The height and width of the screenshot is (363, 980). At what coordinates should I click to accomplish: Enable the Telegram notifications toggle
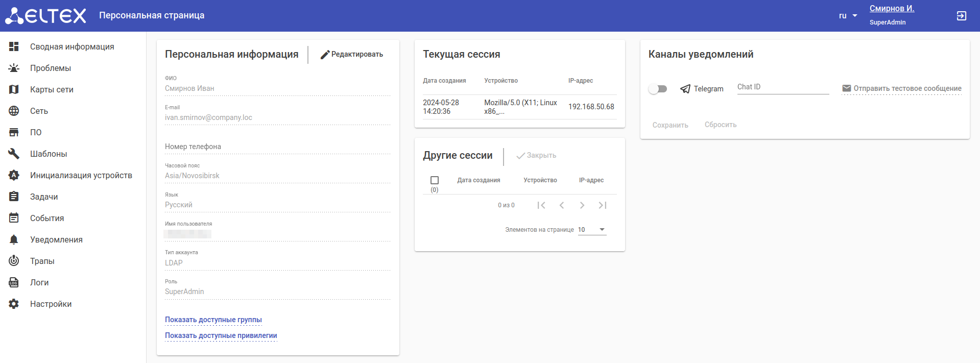point(658,89)
